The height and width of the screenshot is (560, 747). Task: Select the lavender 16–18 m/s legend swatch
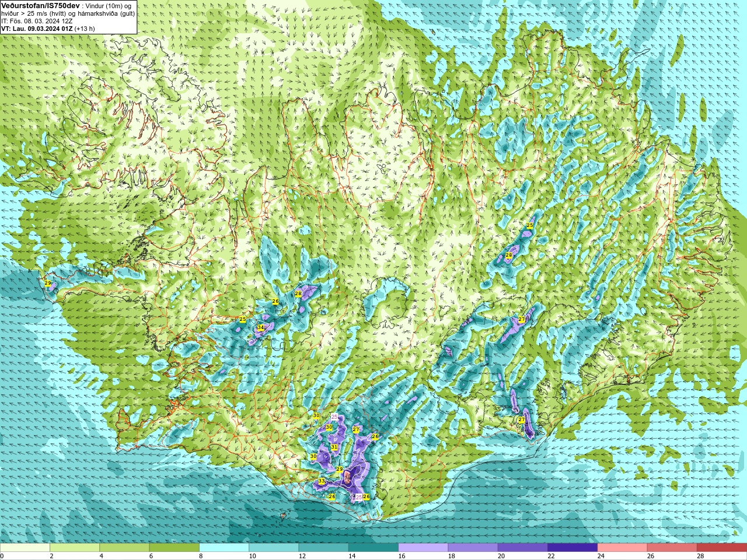423,548
